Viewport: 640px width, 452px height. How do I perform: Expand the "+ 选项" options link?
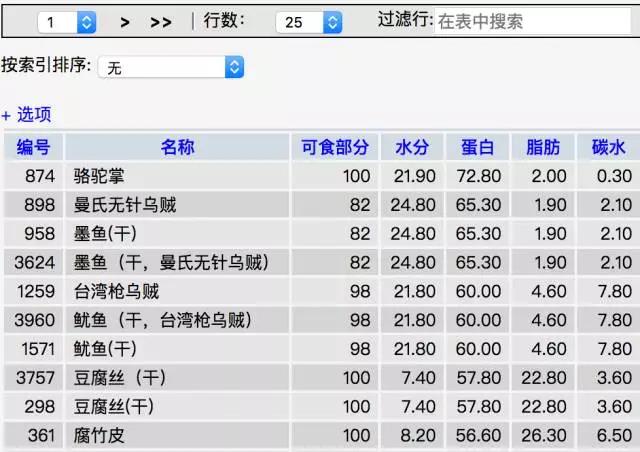(26, 115)
